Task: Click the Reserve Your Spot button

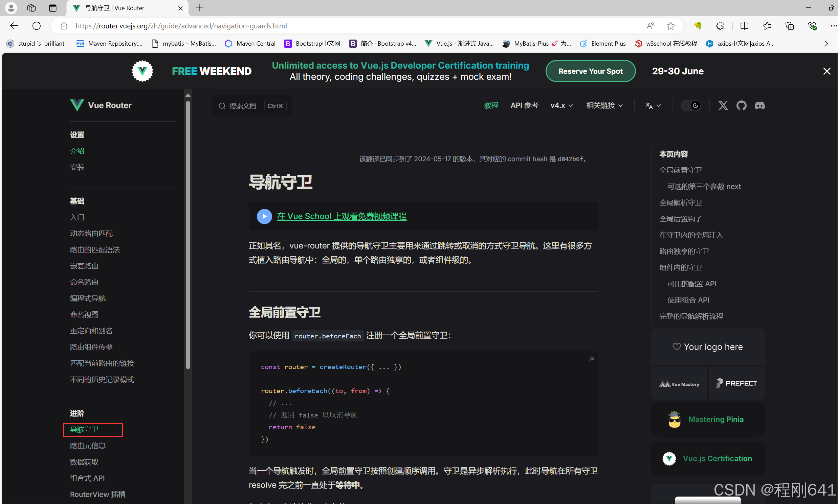Action: [x=590, y=71]
